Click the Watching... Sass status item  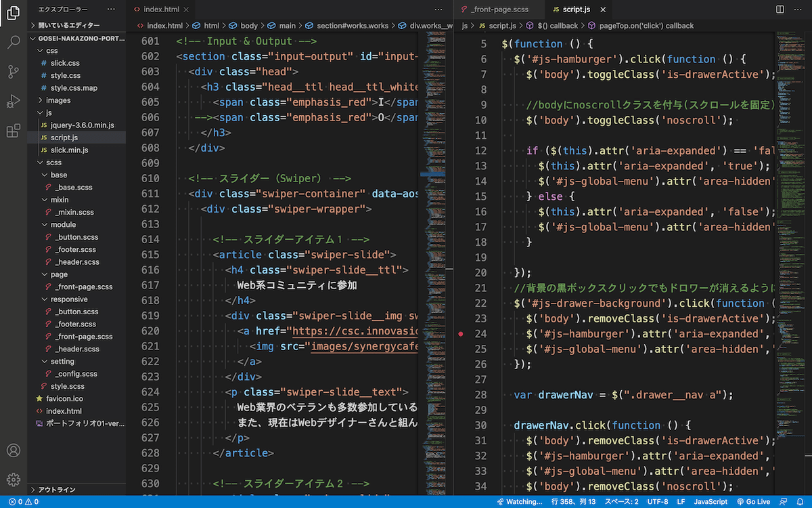click(x=520, y=502)
